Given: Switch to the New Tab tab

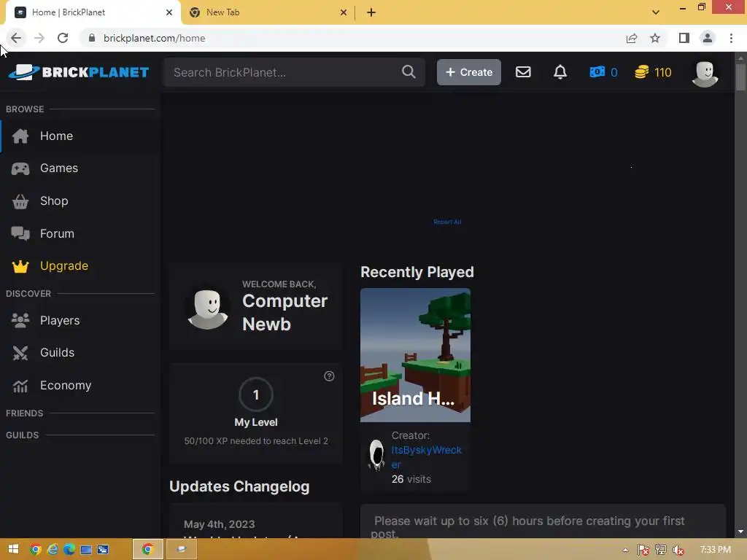Looking at the screenshot, I should pyautogui.click(x=267, y=13).
